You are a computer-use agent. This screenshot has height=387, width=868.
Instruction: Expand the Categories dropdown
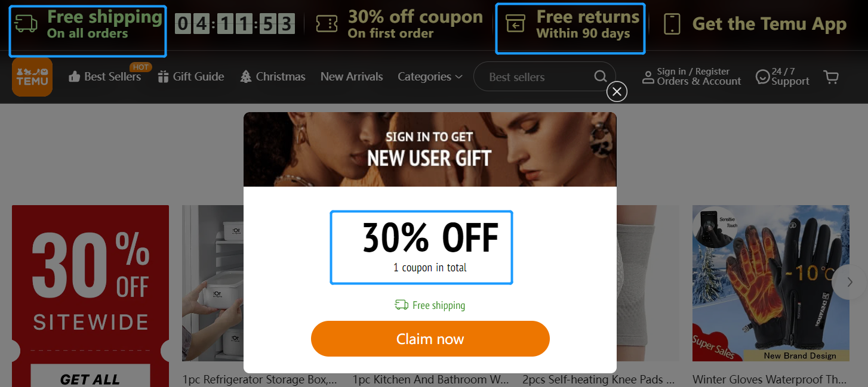(430, 76)
